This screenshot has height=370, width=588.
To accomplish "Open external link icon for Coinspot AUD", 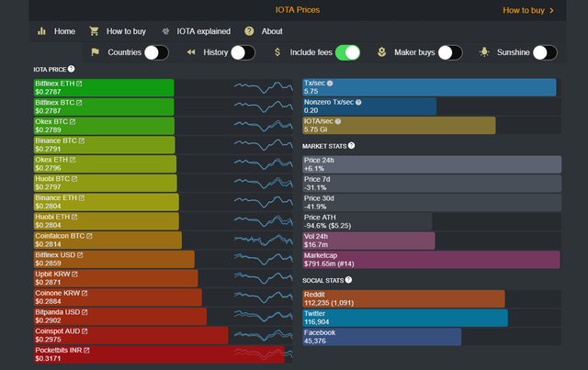I will coord(85,331).
